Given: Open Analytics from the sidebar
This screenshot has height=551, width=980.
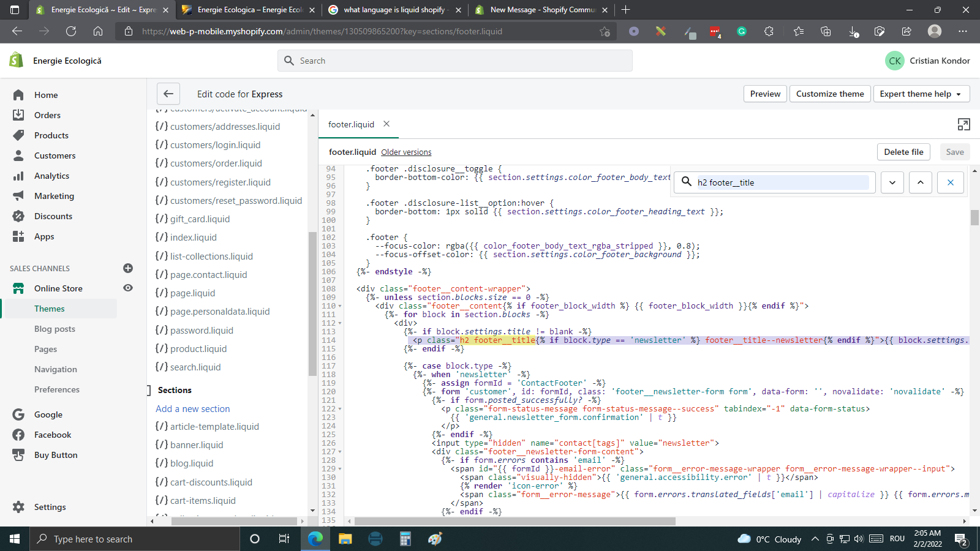Looking at the screenshot, I should point(51,176).
